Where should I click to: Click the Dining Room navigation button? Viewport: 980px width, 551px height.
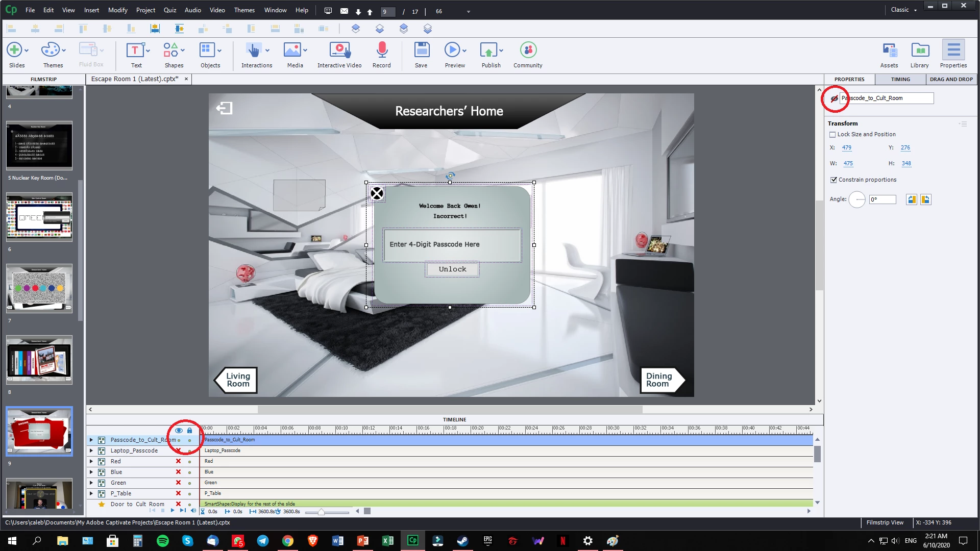pyautogui.click(x=659, y=380)
